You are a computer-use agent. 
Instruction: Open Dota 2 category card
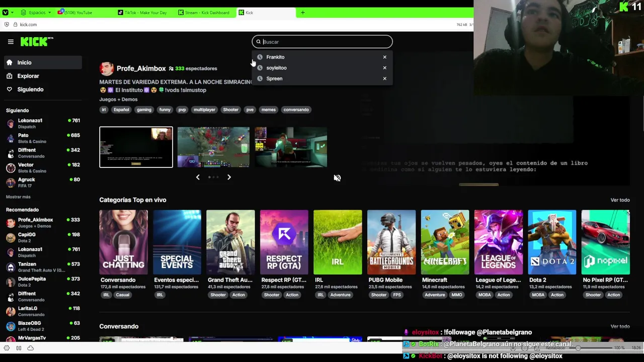tap(552, 242)
